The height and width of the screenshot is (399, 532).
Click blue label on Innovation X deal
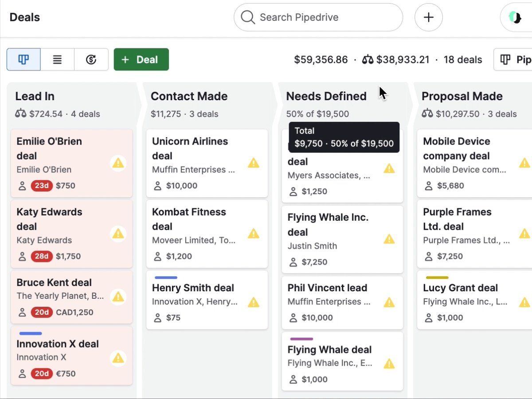coord(31,333)
